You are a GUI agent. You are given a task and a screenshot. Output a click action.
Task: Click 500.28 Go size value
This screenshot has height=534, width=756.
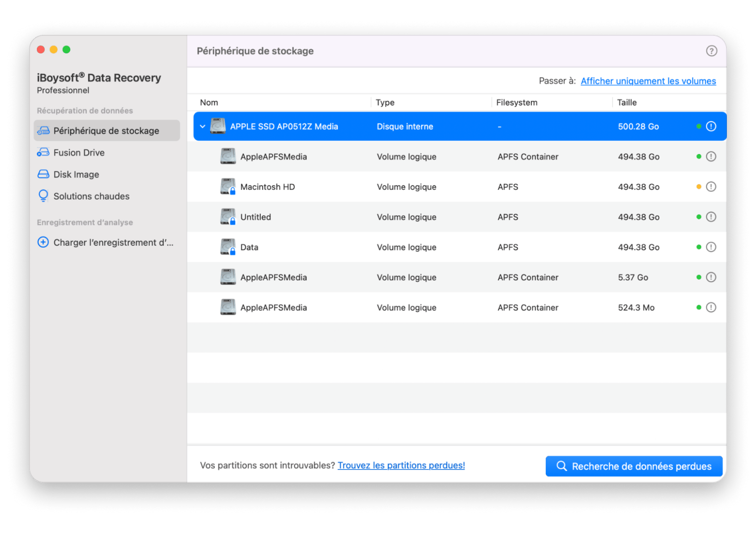click(x=638, y=126)
